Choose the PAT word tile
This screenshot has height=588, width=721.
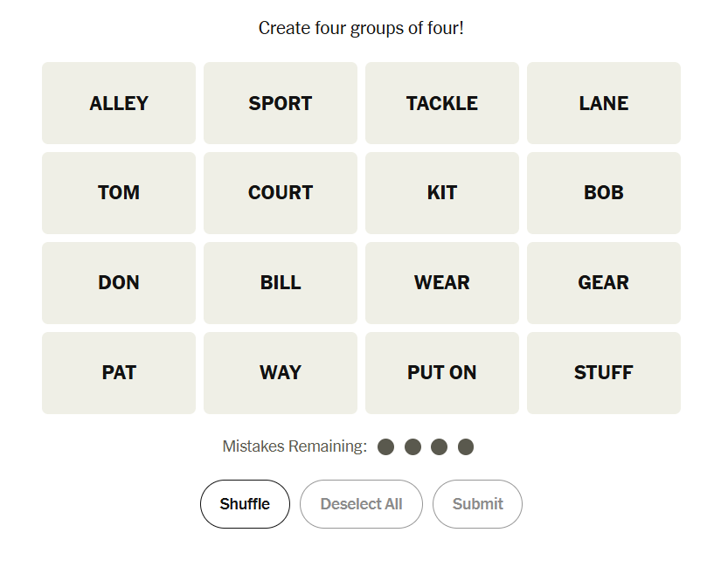click(119, 373)
